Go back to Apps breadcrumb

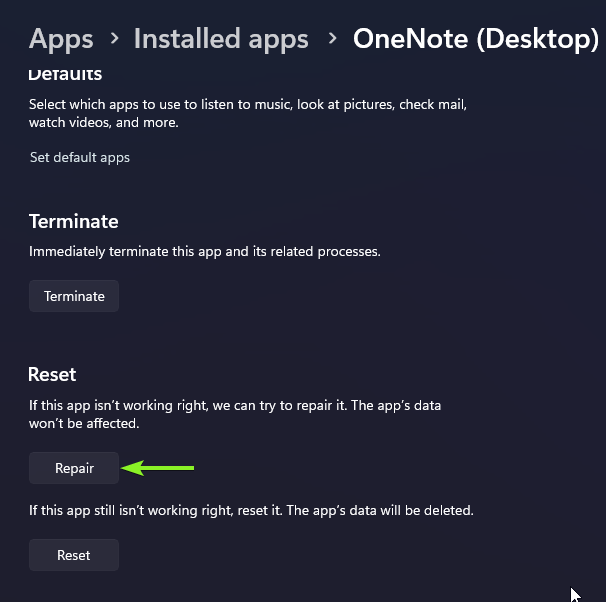click(x=61, y=39)
